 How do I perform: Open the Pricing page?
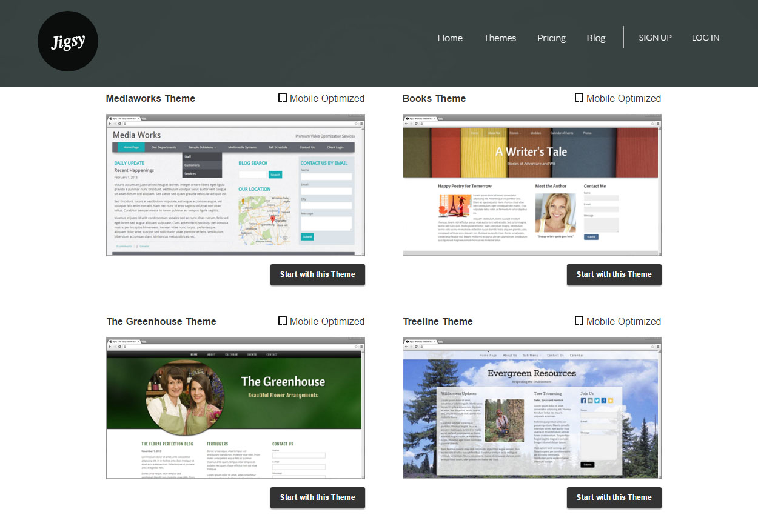(551, 38)
